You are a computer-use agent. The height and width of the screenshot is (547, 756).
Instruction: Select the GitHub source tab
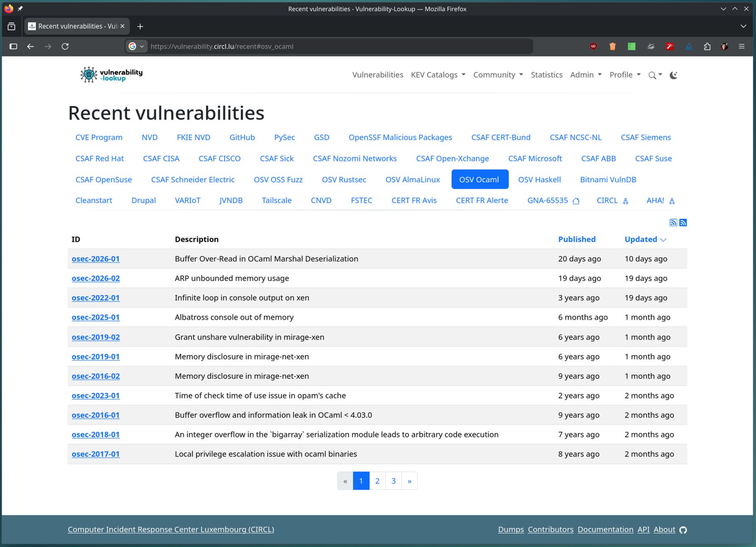[x=242, y=137]
